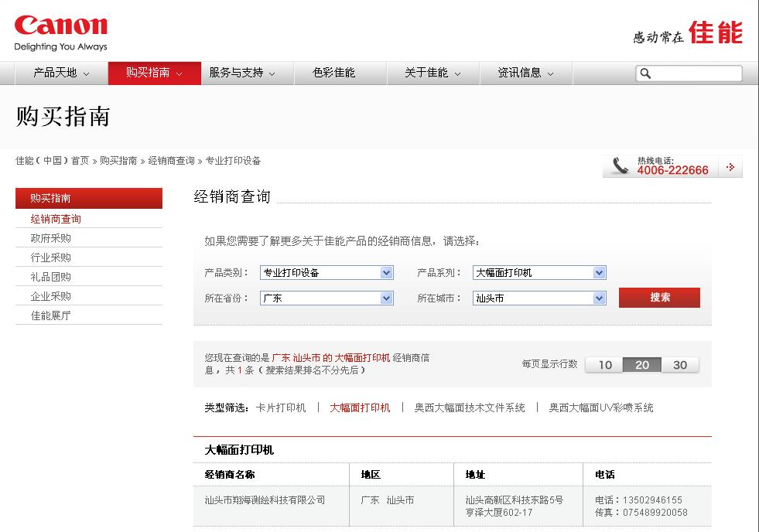Open the 所在省份 dropdown

pyautogui.click(x=327, y=298)
